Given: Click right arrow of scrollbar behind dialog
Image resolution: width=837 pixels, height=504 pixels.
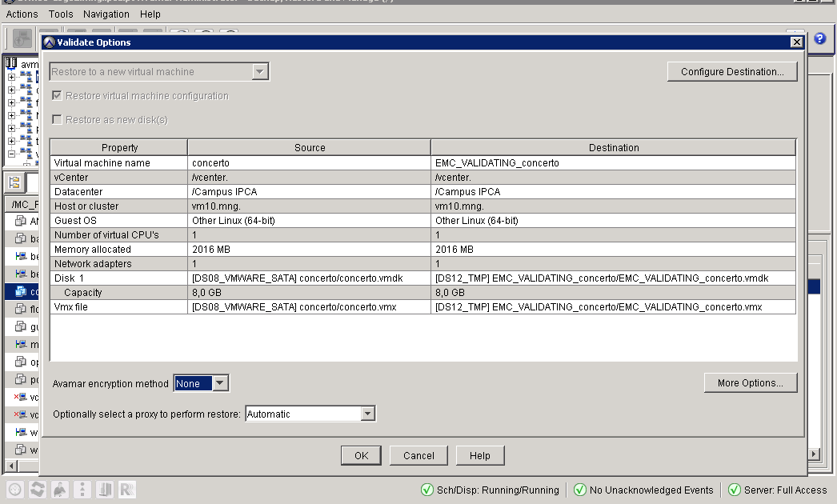Looking at the screenshot, I should coord(814,454).
